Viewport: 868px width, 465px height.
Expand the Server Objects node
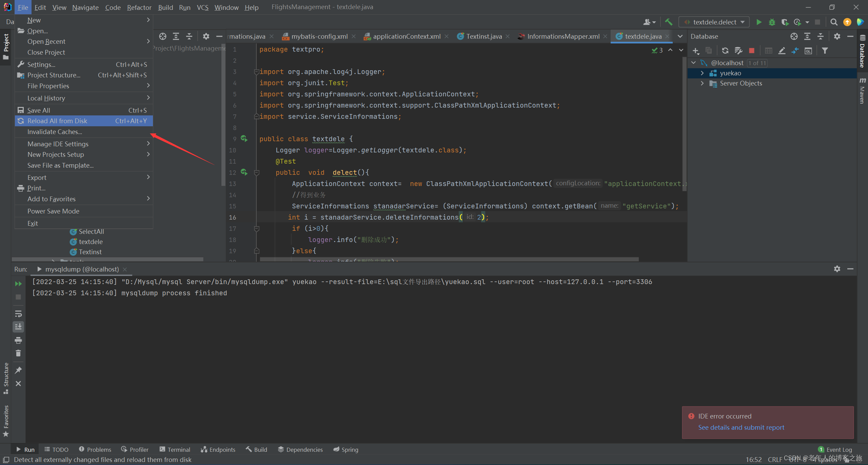click(702, 83)
